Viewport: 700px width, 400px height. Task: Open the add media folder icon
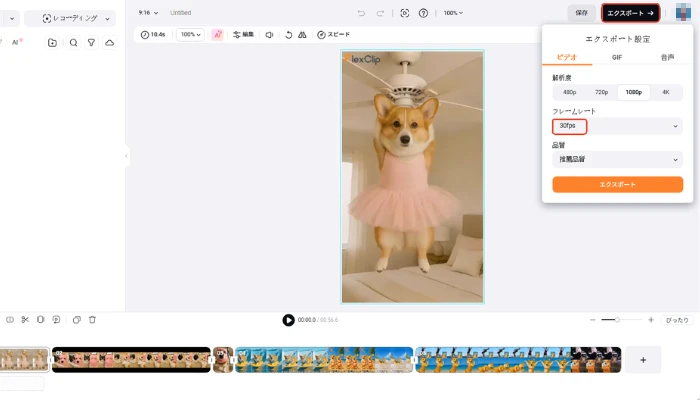coord(52,43)
